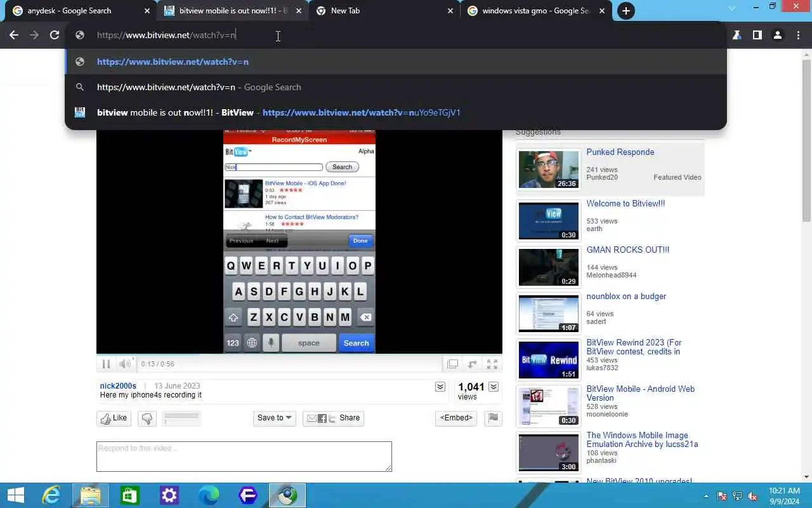Open nick2000s channel link
The image size is (812, 508).
(118, 386)
